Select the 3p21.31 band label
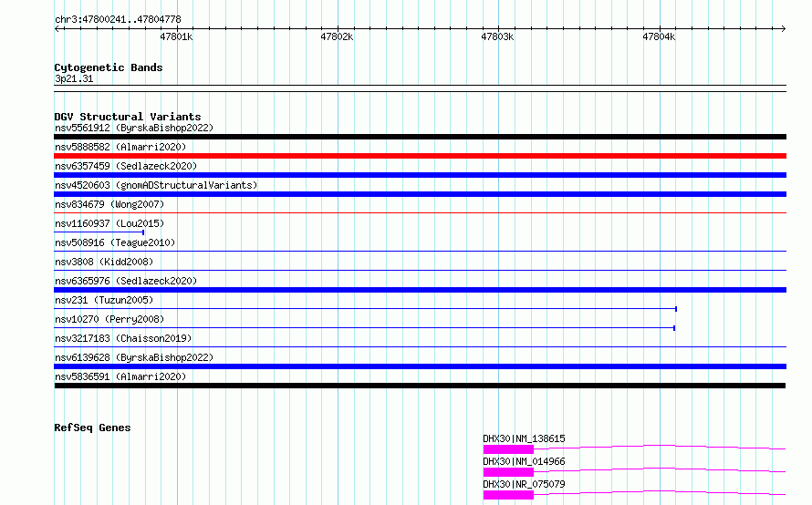Screen dimensions: 812x505 coord(74,78)
